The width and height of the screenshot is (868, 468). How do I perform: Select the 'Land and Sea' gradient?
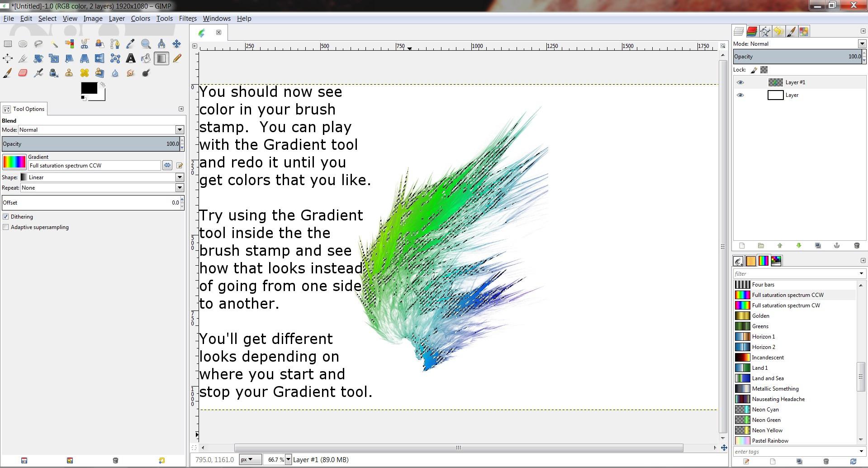click(795, 378)
